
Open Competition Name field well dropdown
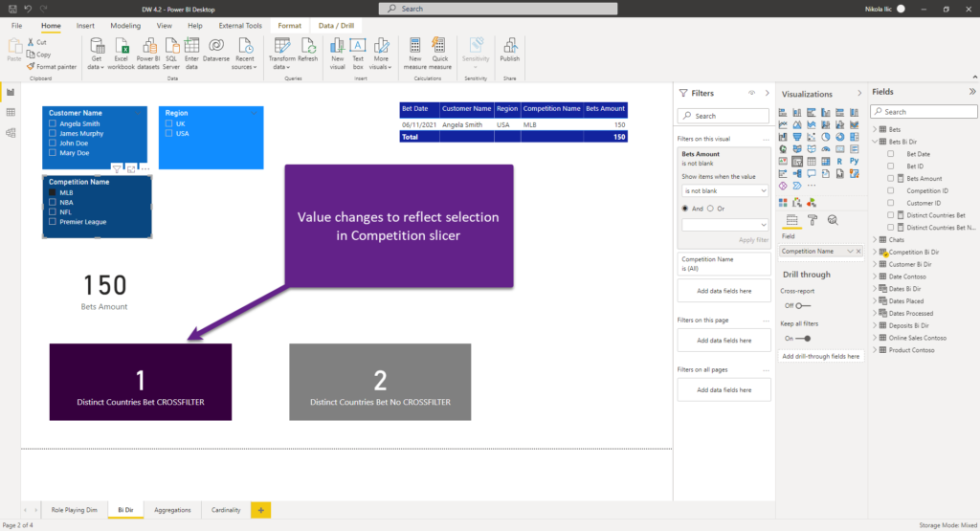850,251
